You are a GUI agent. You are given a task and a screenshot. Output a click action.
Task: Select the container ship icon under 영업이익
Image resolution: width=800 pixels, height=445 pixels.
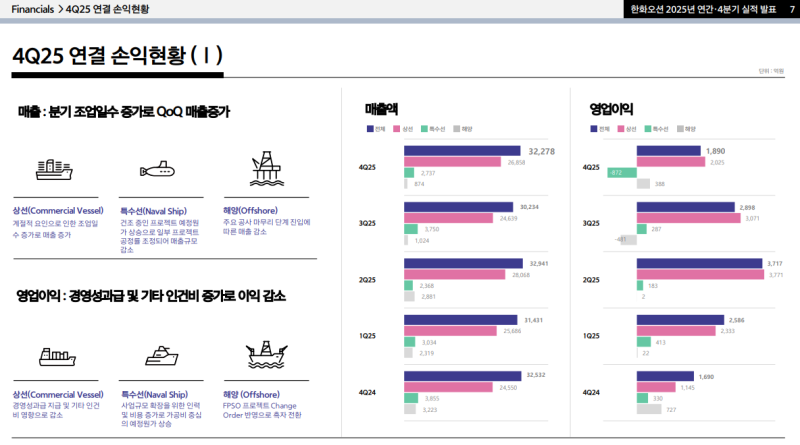coord(58,355)
